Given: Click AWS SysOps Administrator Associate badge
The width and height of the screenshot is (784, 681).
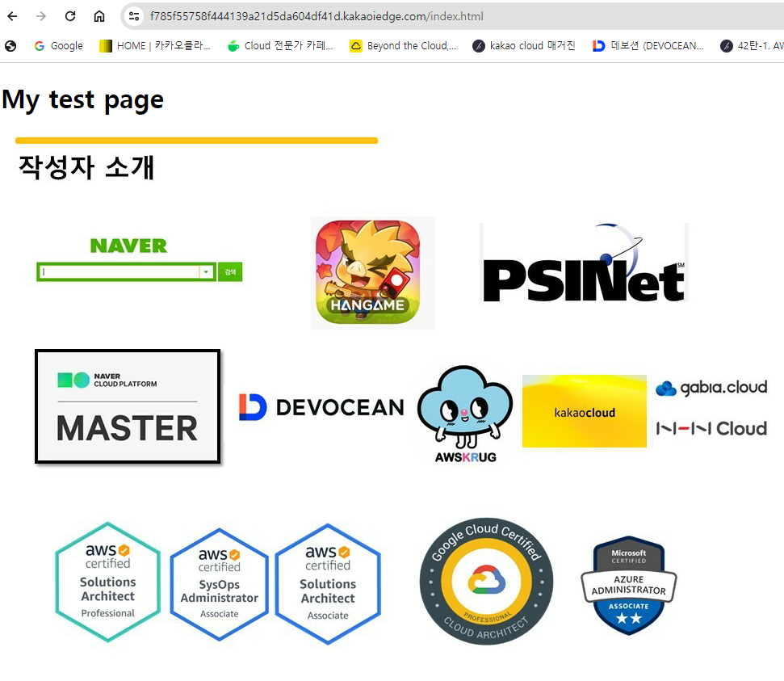Looking at the screenshot, I should click(x=220, y=584).
